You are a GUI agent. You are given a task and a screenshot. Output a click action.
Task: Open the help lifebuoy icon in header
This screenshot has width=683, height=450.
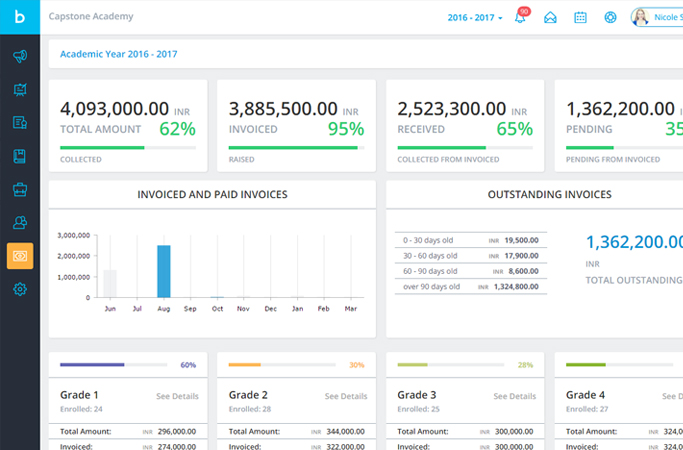[x=610, y=17]
